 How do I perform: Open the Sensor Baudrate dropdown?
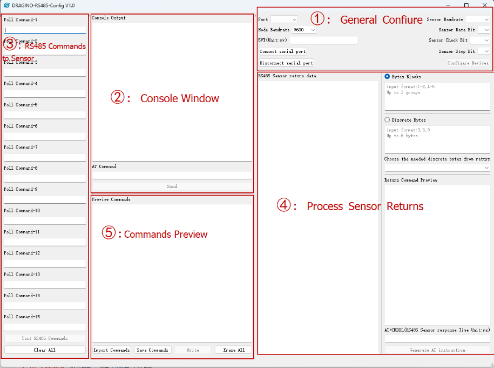(x=478, y=19)
